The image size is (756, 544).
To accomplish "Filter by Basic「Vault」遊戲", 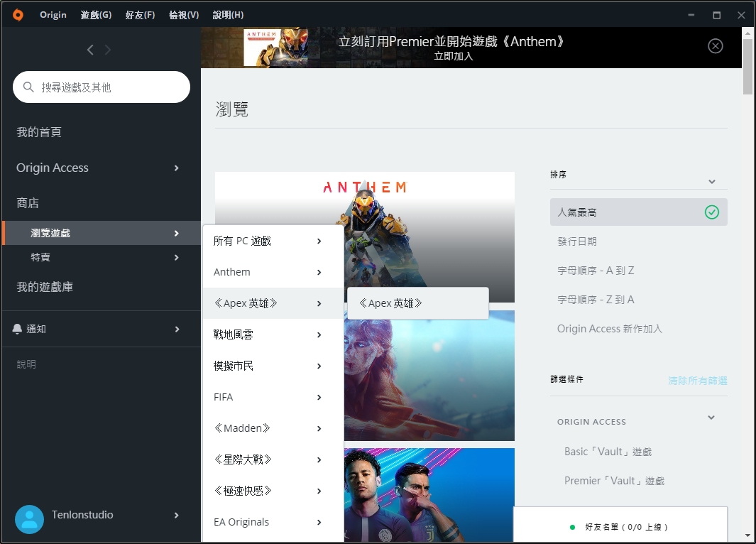I will (608, 452).
